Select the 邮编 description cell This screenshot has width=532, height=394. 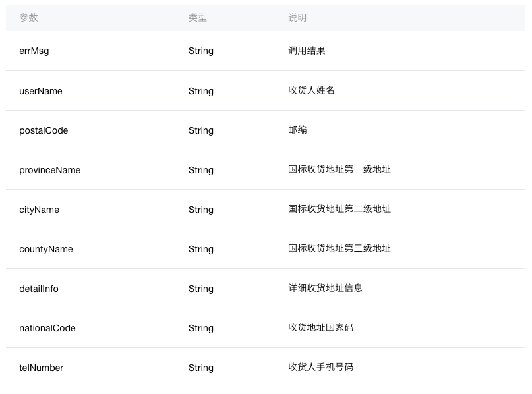tap(297, 130)
